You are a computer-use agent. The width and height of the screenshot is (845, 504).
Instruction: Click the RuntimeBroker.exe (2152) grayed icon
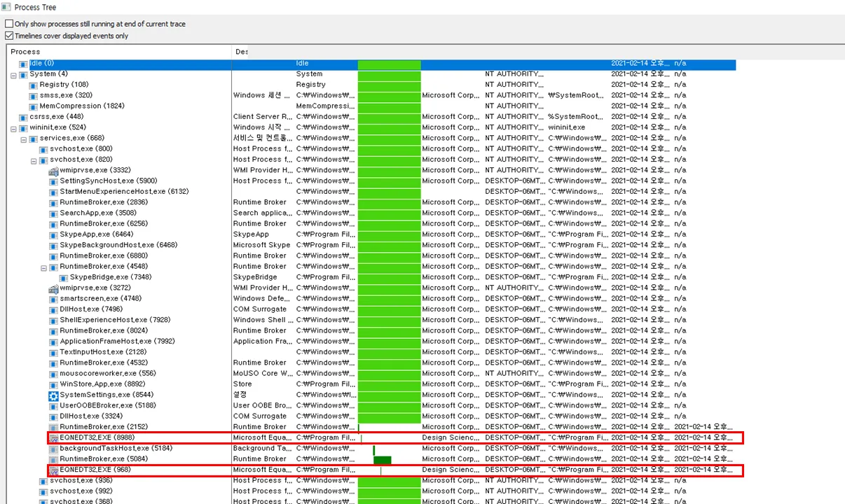tap(53, 427)
